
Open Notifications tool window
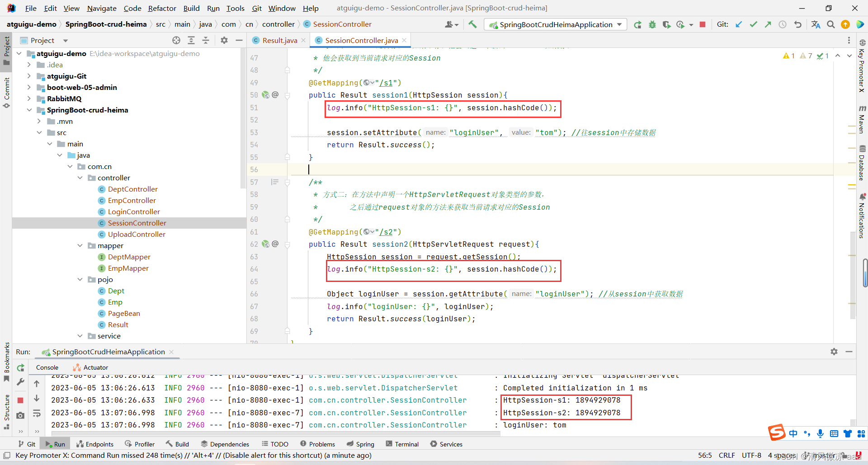[x=862, y=216]
